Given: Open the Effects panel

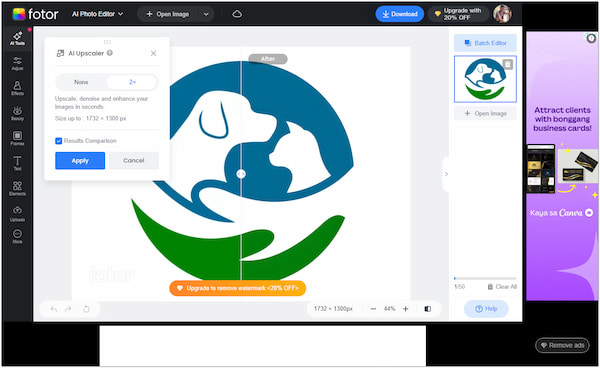Looking at the screenshot, I should [x=17, y=89].
